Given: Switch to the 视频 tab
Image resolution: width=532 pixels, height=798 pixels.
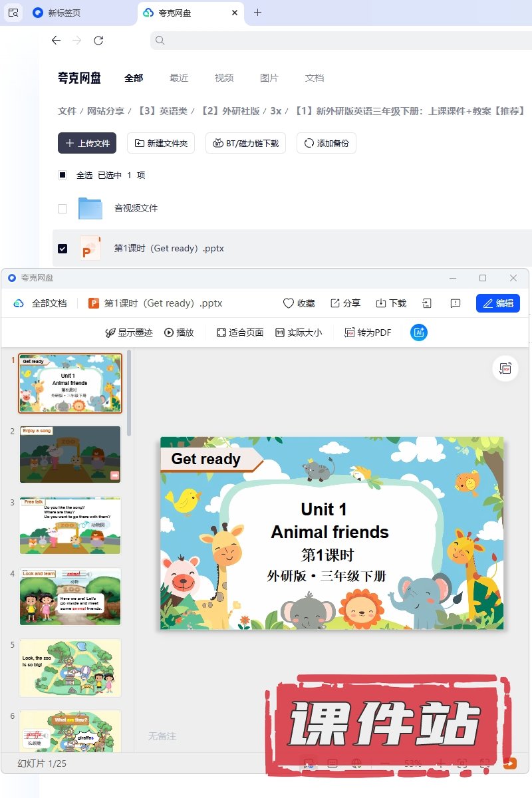Looking at the screenshot, I should pyautogui.click(x=224, y=78).
